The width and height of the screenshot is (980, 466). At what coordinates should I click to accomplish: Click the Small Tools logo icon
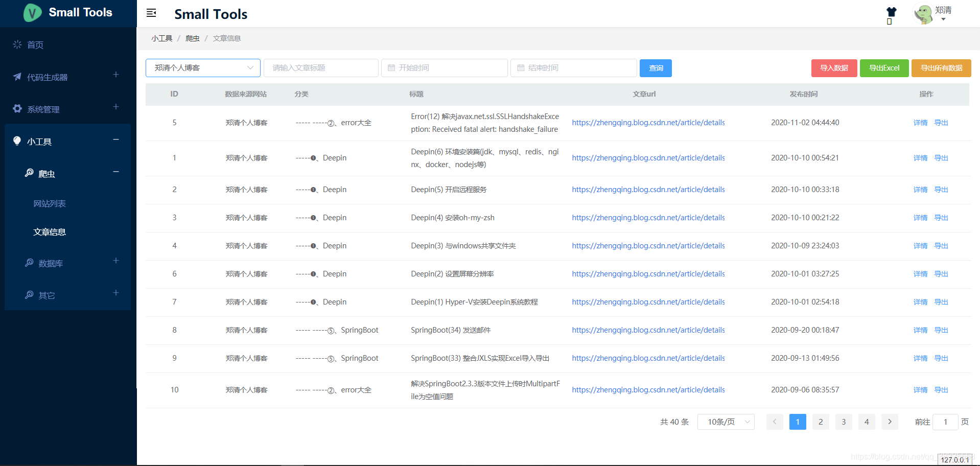[x=33, y=13]
